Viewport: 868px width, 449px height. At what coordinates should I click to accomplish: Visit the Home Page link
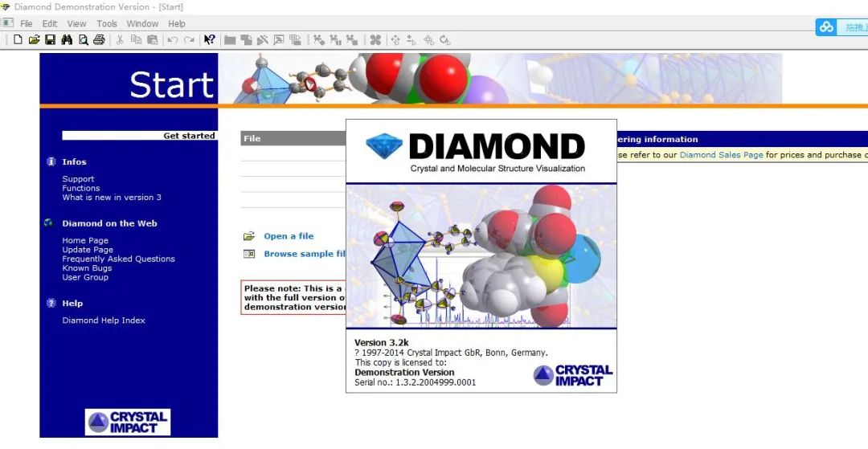click(x=85, y=240)
